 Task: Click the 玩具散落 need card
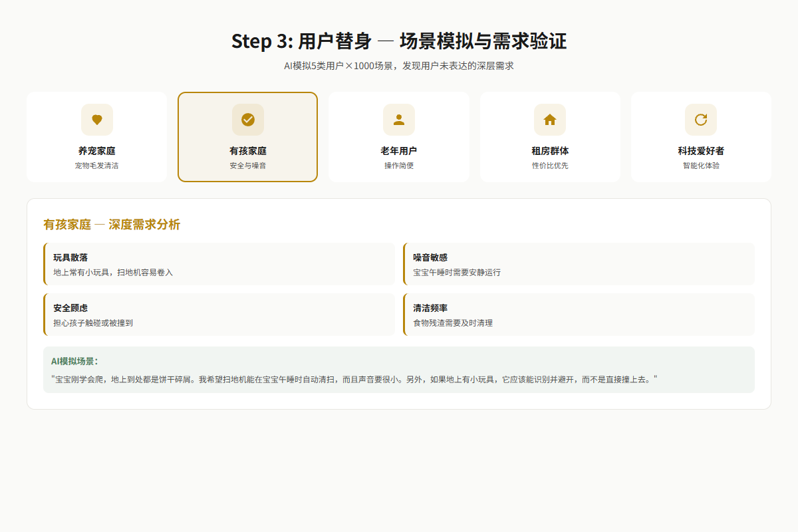(x=219, y=264)
